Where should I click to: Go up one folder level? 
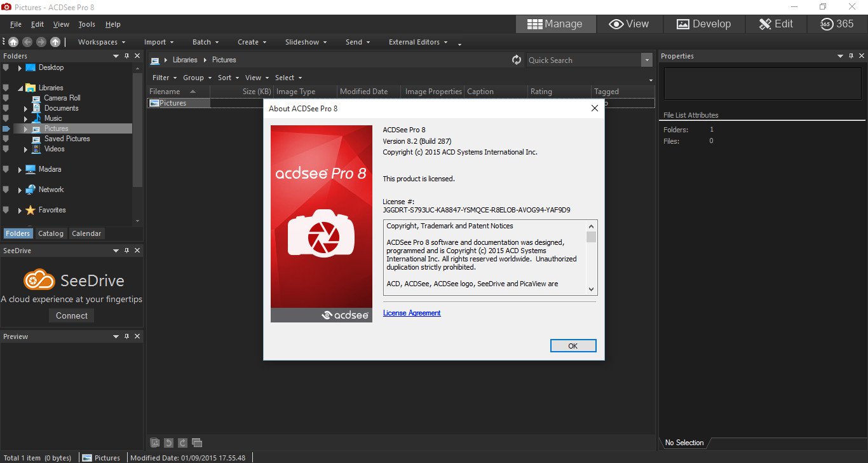(55, 42)
